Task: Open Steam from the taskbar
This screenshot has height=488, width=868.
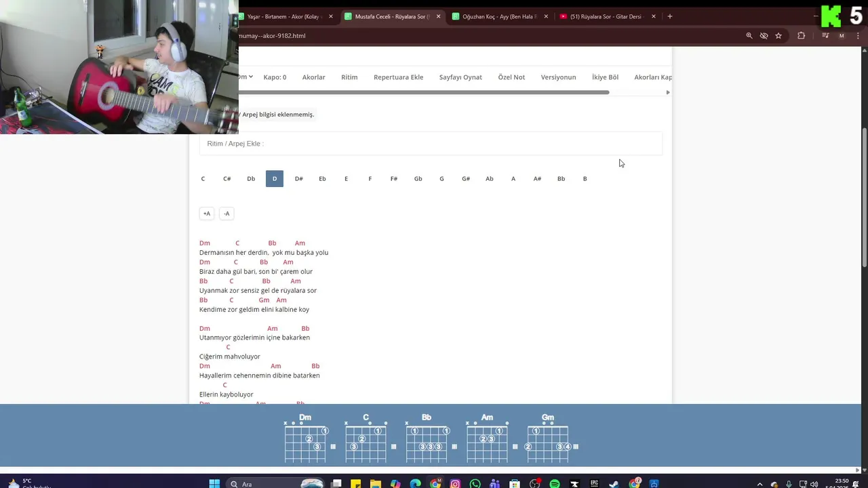Action: point(614,483)
